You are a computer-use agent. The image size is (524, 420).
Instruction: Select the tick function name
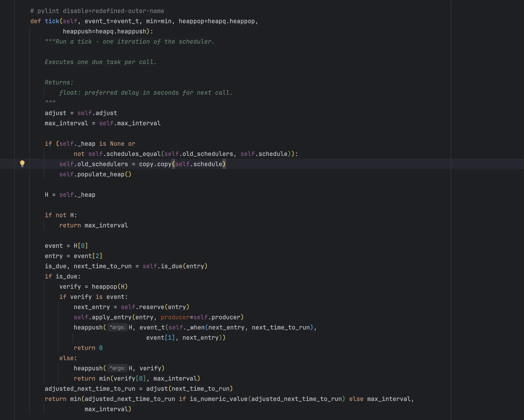[x=52, y=21]
